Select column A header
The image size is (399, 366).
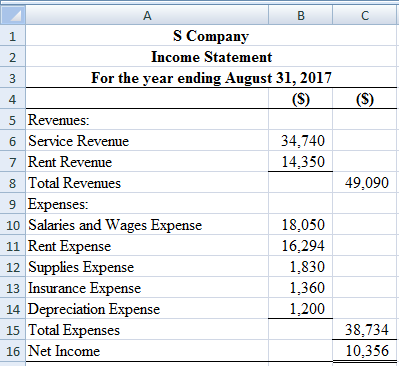pyautogui.click(x=147, y=15)
